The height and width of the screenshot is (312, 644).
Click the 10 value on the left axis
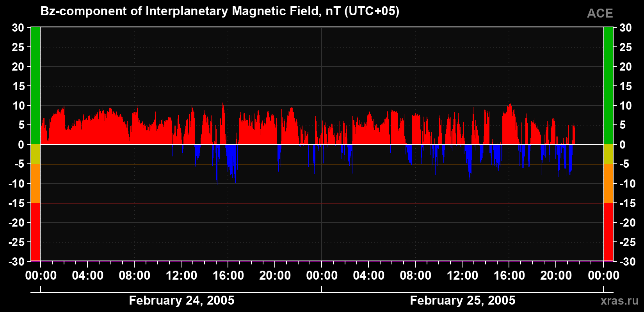[x=18, y=106]
